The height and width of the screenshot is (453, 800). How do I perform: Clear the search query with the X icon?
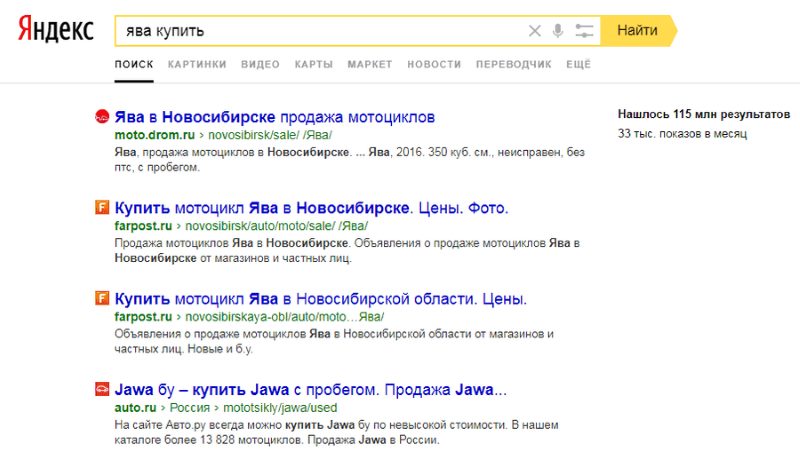point(535,31)
